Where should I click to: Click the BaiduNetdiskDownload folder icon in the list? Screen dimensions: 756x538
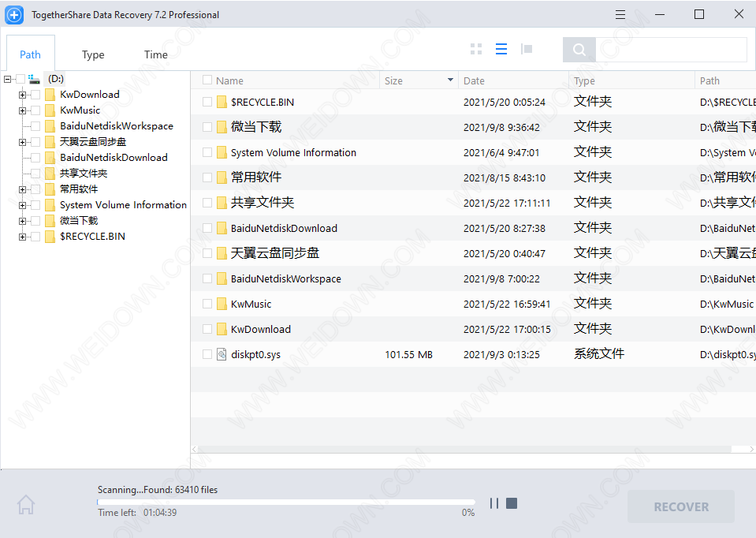222,228
